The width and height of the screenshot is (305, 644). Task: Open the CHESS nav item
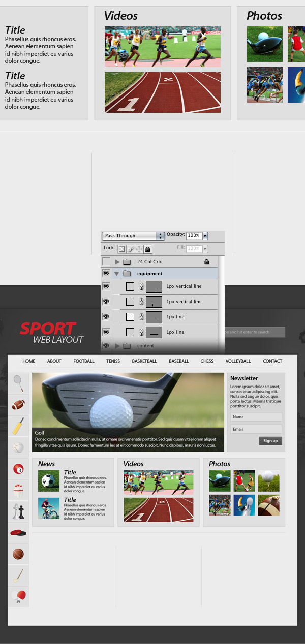(x=207, y=361)
